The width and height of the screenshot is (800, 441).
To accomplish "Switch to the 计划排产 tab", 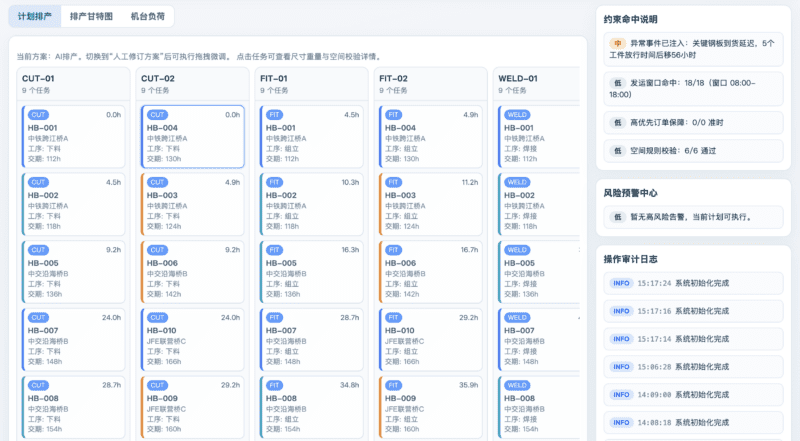I will click(x=35, y=16).
